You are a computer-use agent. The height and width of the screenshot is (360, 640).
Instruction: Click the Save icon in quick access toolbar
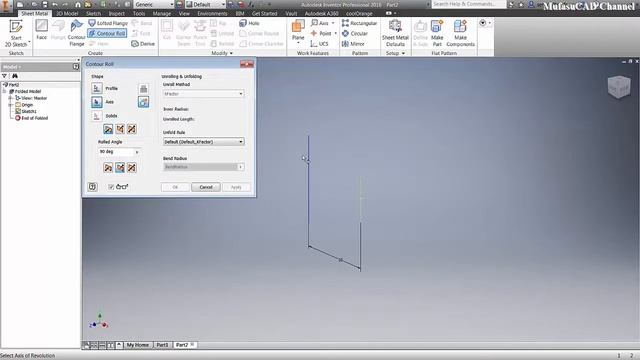(x=45, y=4)
